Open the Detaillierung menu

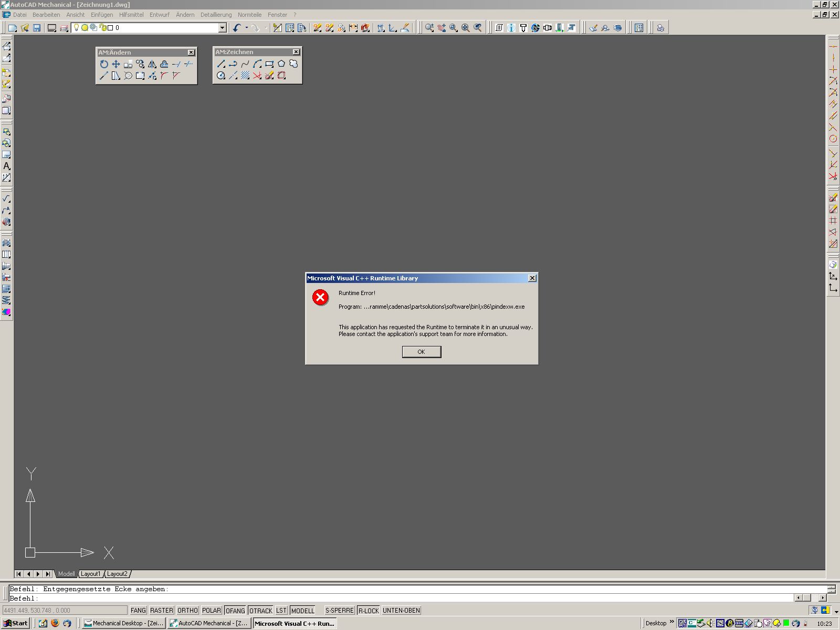pyautogui.click(x=216, y=15)
